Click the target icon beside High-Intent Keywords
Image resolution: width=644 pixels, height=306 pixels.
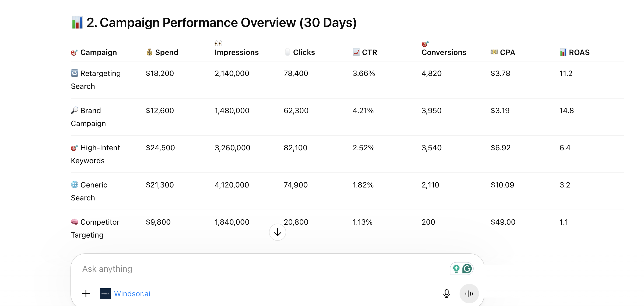[74, 147]
